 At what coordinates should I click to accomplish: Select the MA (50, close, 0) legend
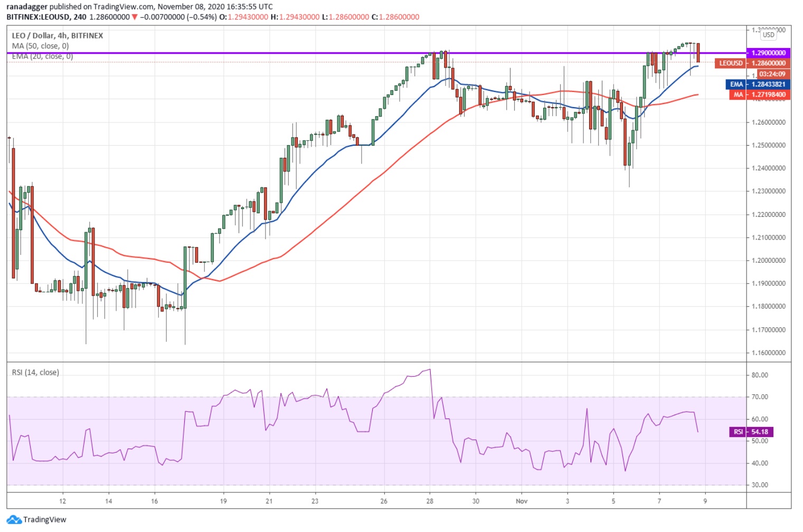tap(40, 46)
